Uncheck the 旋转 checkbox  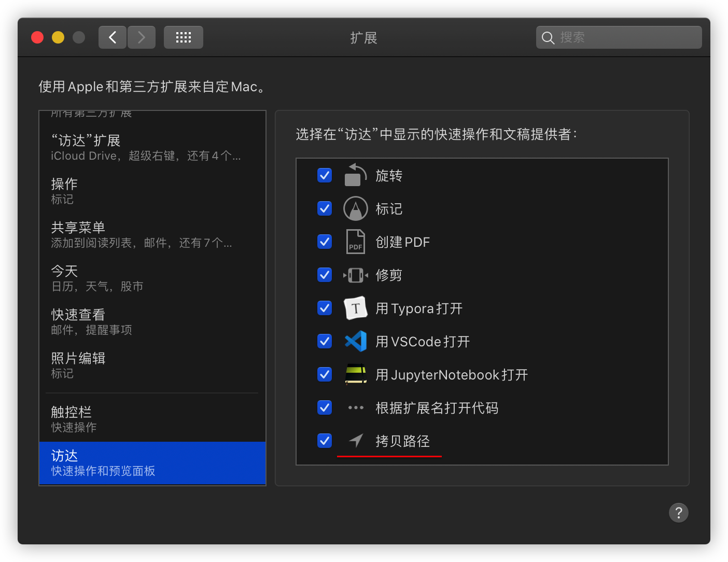tap(325, 175)
